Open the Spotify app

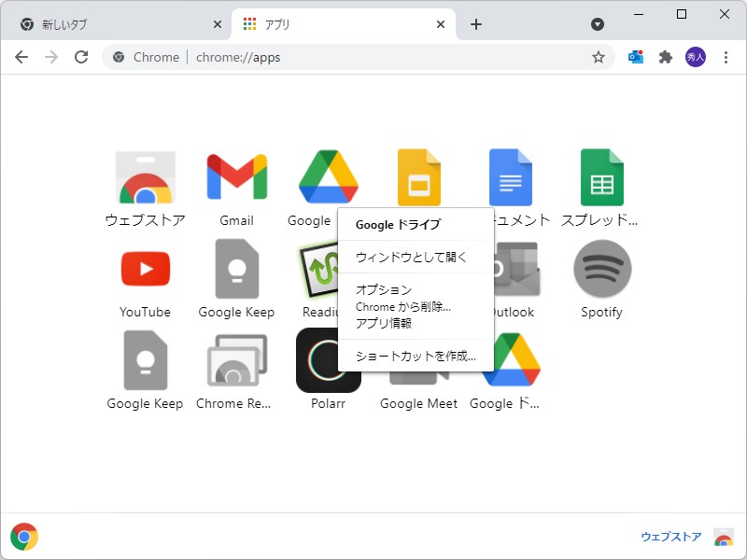tap(601, 269)
